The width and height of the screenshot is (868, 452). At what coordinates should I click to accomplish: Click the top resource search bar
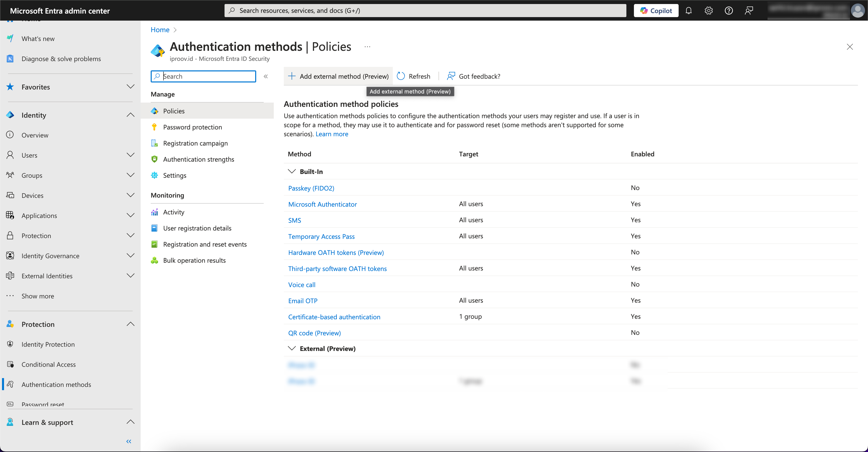(x=425, y=11)
